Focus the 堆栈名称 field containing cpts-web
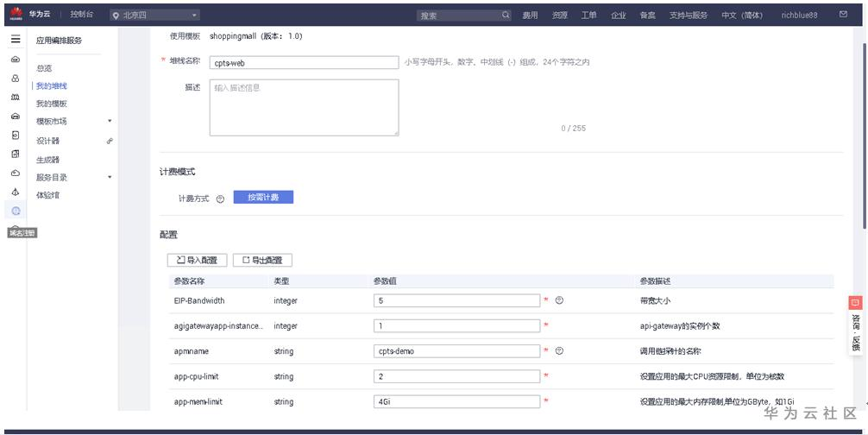Screen dimensions: 868x435 click(x=304, y=62)
